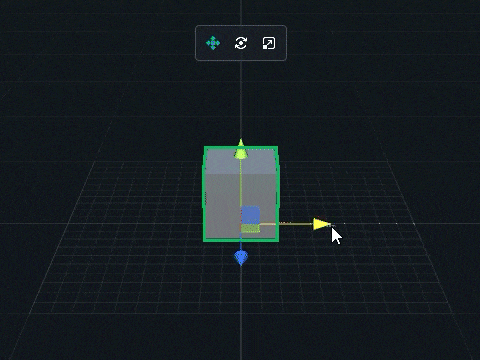Select the move/translate tool icon

(213, 43)
